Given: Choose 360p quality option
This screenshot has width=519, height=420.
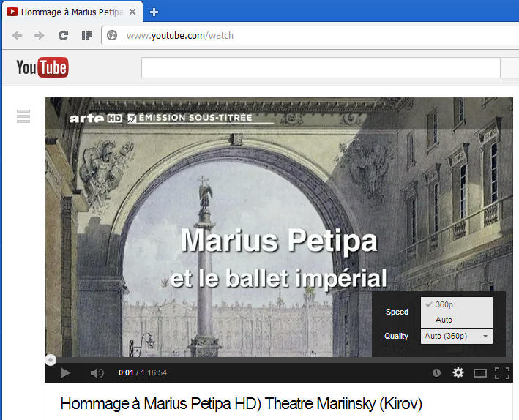Looking at the screenshot, I should click(x=457, y=304).
